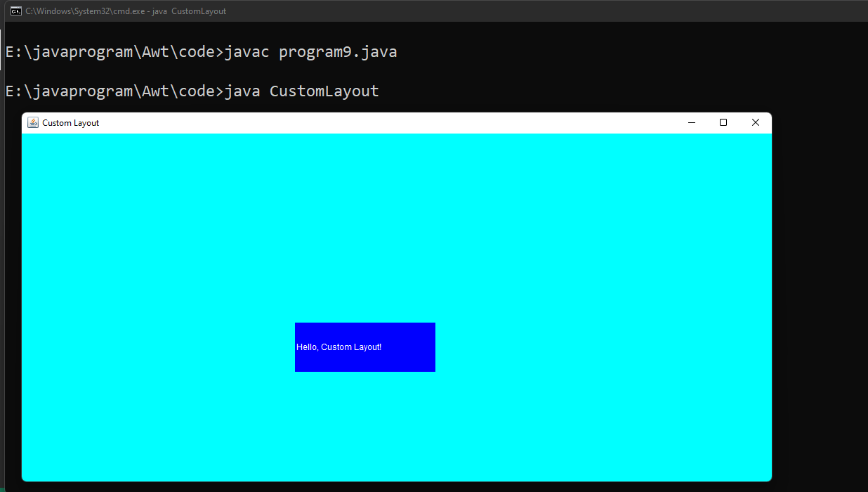Minimize the Custom Layout window
The image size is (868, 492).
691,122
